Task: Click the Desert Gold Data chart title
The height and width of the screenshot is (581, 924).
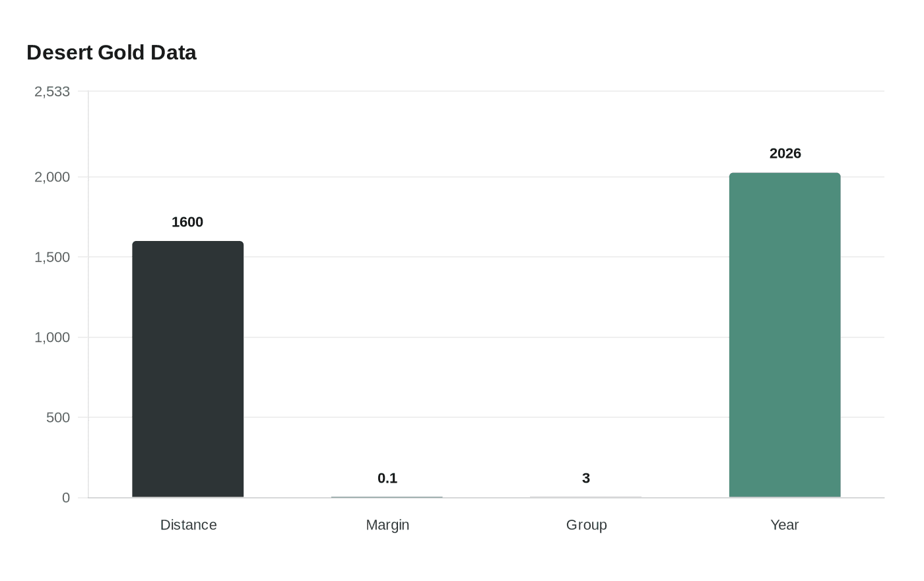Action: 112,53
